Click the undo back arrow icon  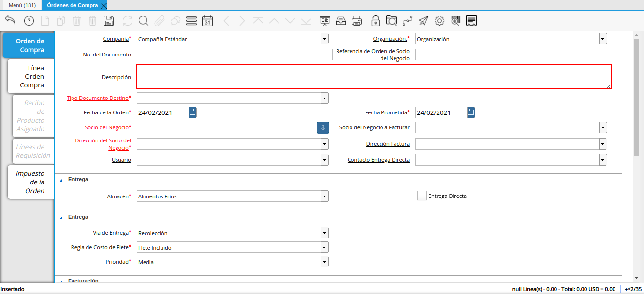pos(11,21)
